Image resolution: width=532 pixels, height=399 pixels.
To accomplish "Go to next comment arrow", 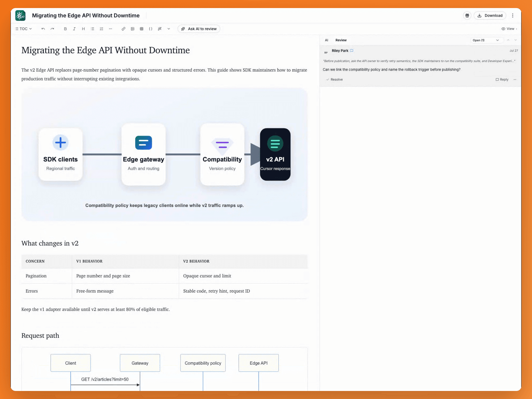I will pos(516,40).
